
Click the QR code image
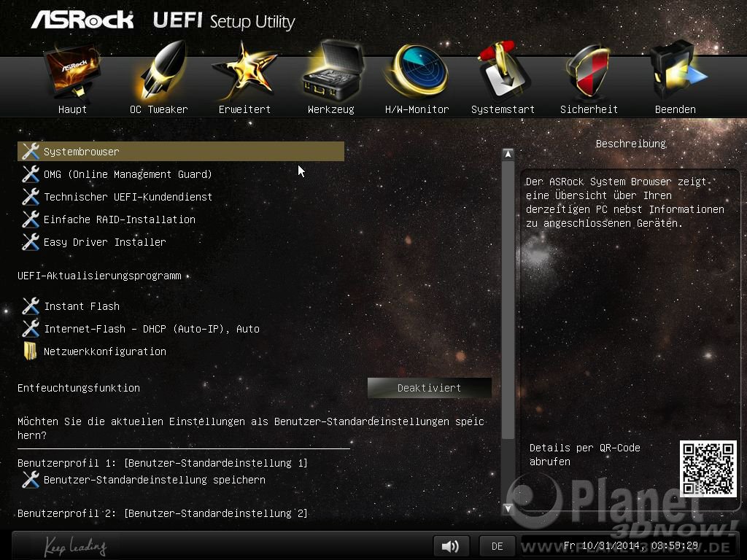pos(708,469)
